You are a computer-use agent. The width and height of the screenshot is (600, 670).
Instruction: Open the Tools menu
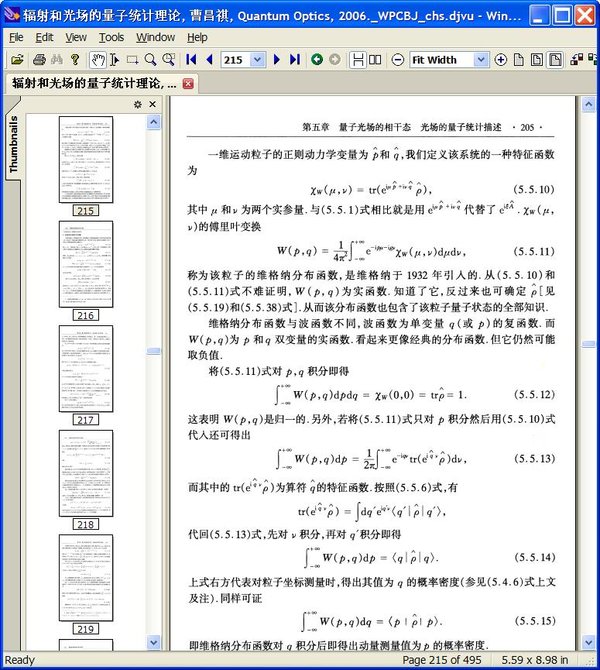(x=111, y=38)
